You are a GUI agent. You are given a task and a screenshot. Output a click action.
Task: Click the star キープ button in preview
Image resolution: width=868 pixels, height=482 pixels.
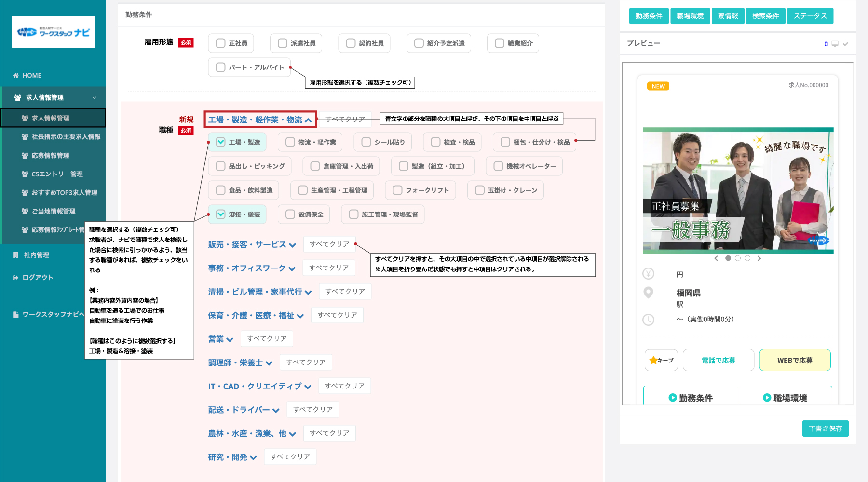point(661,360)
